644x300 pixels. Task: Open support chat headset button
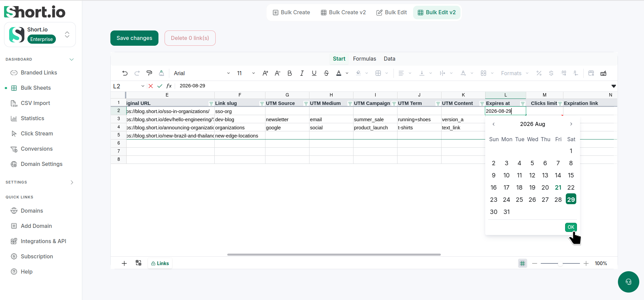628,282
